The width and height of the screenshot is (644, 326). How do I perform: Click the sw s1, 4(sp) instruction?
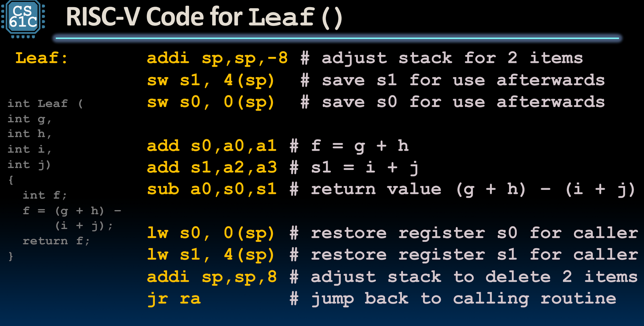click(x=211, y=80)
